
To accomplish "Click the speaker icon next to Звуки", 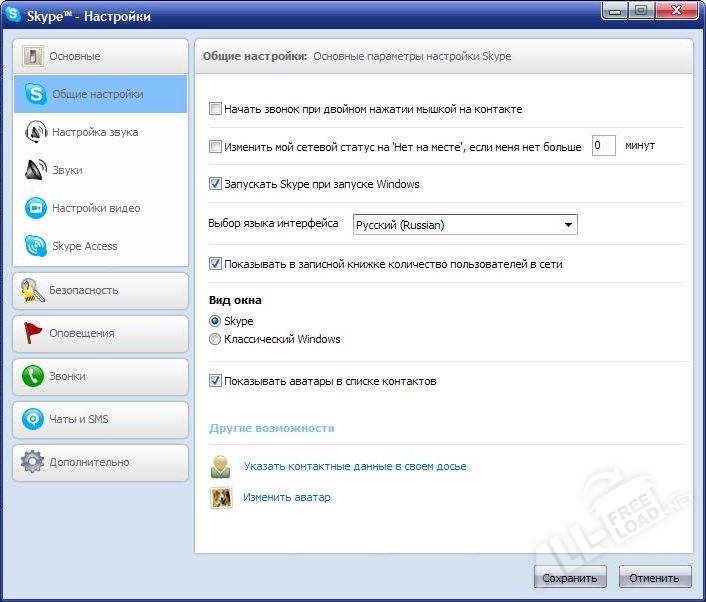I will (x=36, y=170).
